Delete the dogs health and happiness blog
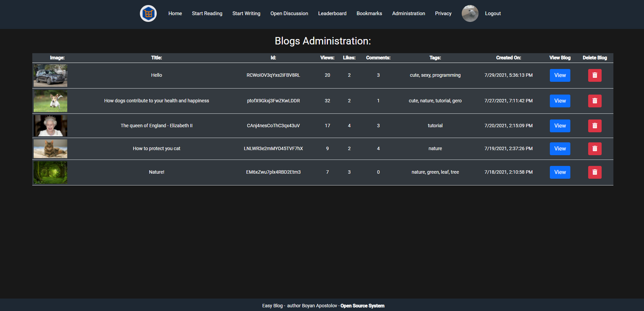644x311 pixels. point(595,101)
